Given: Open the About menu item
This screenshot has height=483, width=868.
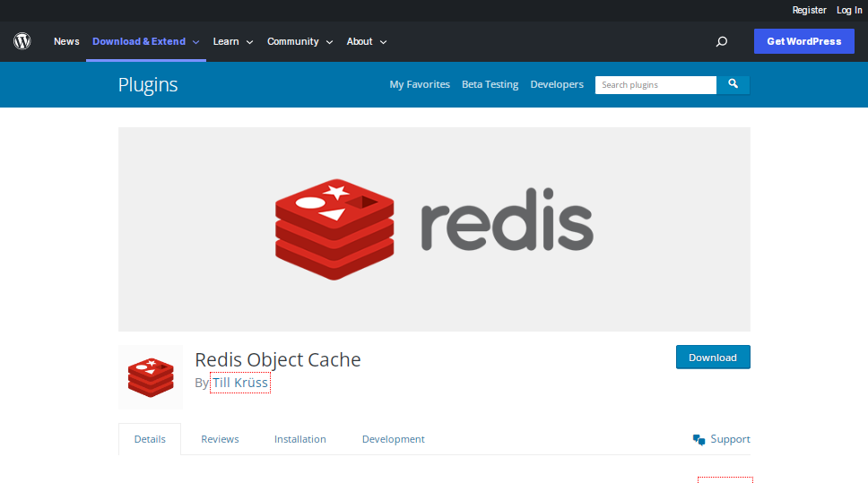Looking at the screenshot, I should 360,41.
